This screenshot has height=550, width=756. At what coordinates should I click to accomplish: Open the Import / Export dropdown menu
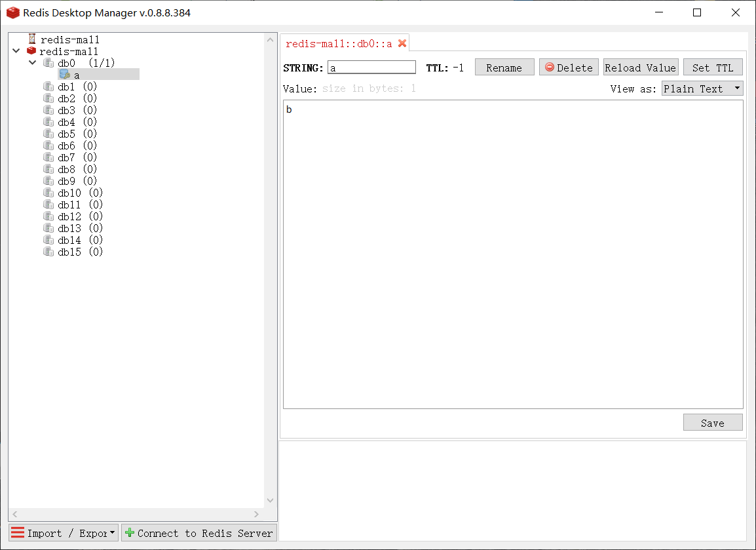(x=64, y=533)
